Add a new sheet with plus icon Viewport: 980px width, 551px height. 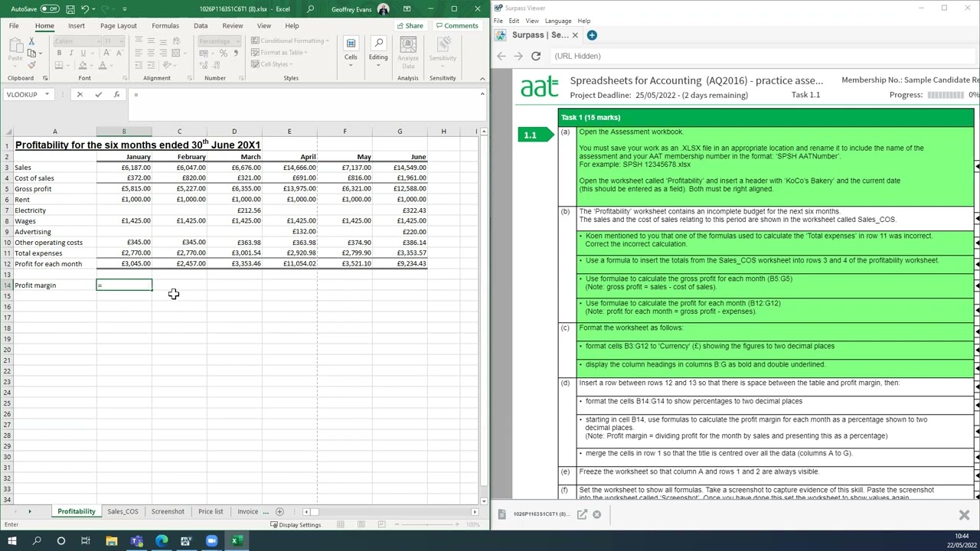click(x=279, y=511)
